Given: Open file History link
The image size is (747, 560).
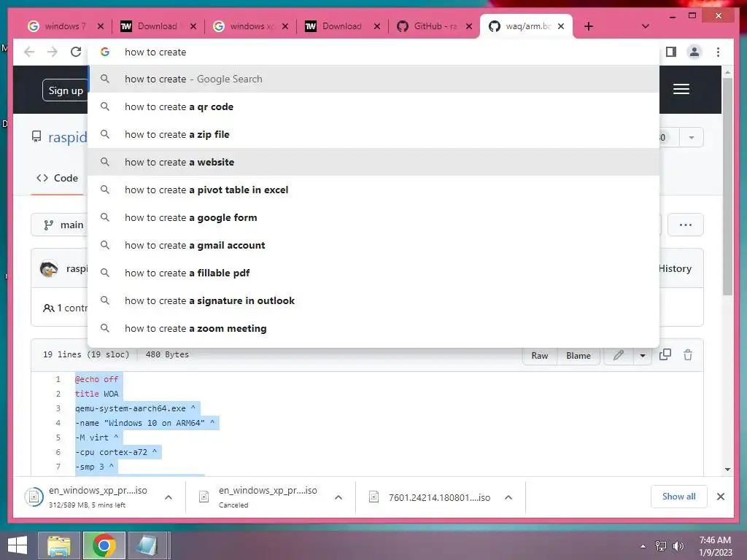Looking at the screenshot, I should (675, 268).
